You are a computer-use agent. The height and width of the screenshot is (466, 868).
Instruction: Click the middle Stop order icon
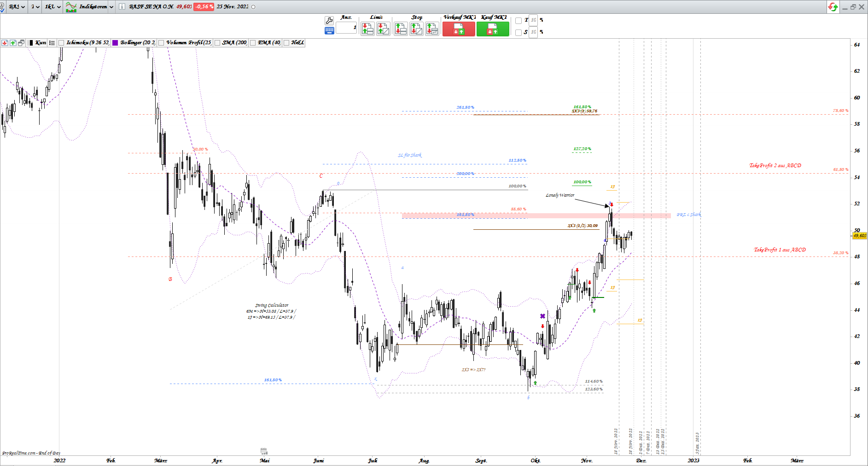416,29
